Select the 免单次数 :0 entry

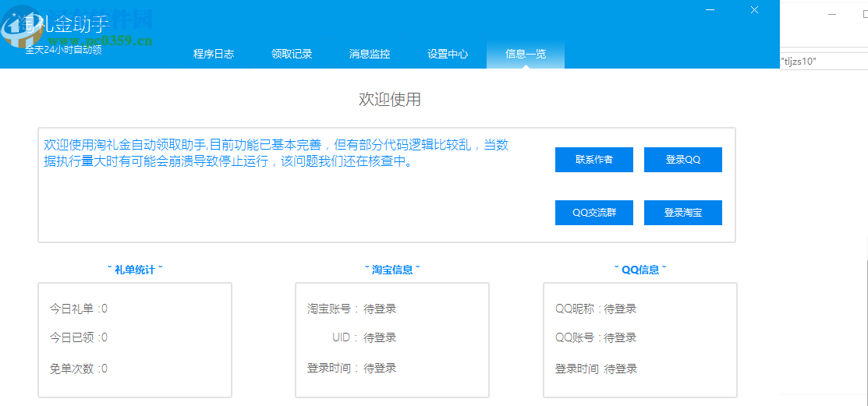click(79, 369)
